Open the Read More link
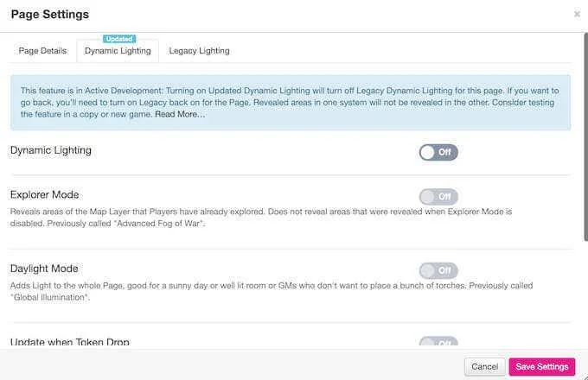The image size is (588, 380). click(x=180, y=114)
